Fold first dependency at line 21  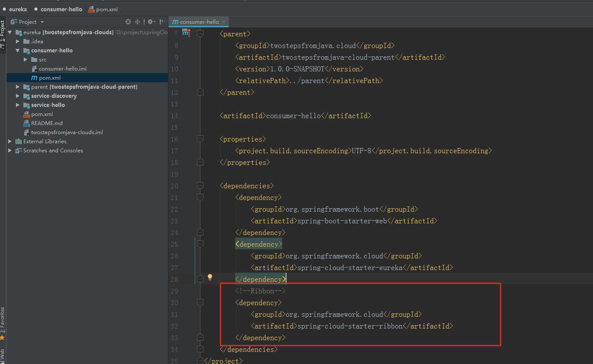pyautogui.click(x=200, y=197)
